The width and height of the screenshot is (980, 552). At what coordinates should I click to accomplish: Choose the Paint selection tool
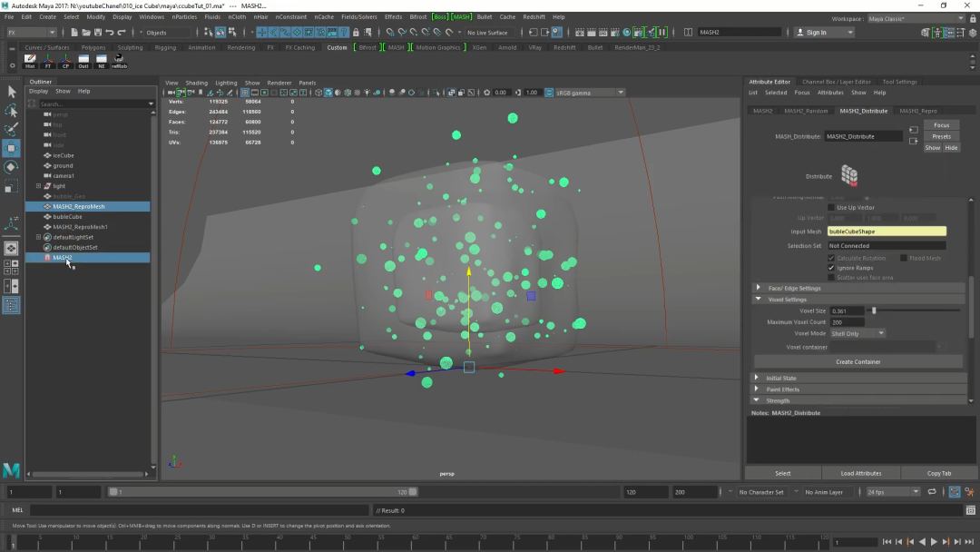click(11, 130)
